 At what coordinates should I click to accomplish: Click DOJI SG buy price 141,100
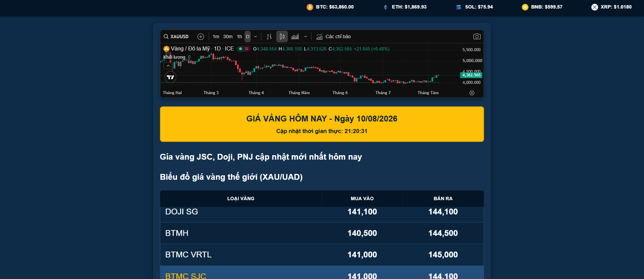362,212
